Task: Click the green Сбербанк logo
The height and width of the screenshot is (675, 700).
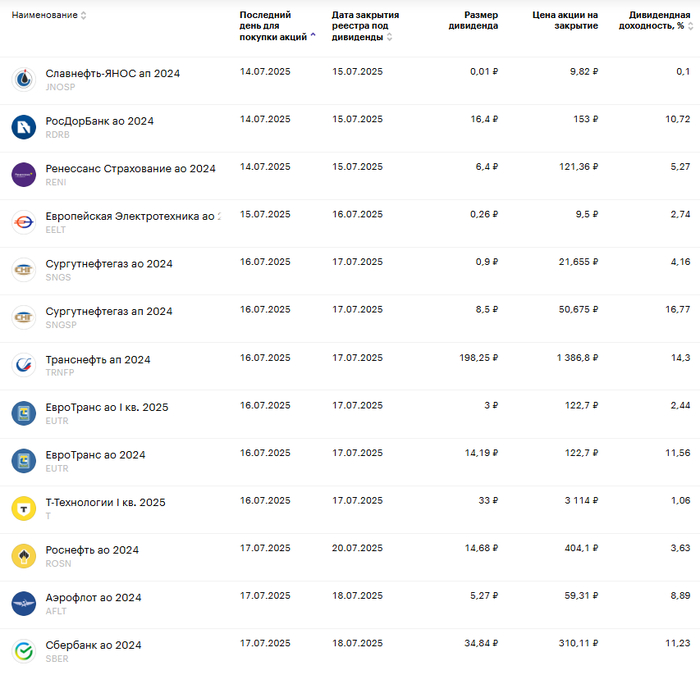Action: pyautogui.click(x=23, y=651)
